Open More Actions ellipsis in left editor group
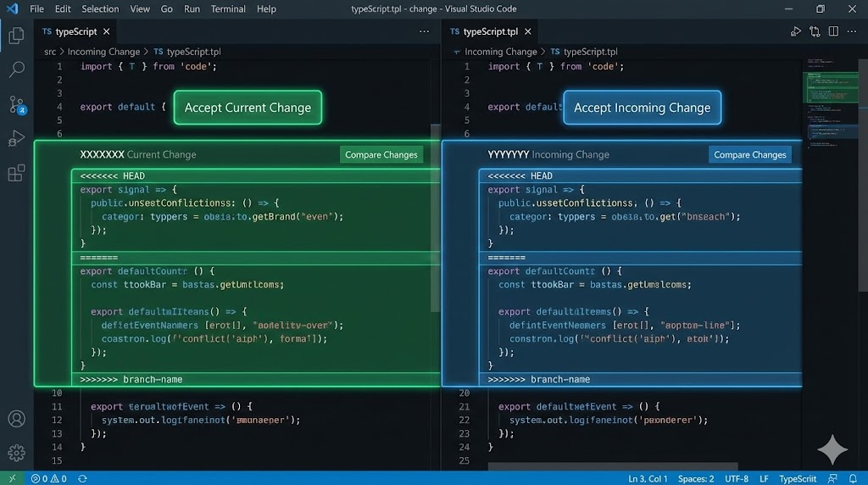 [x=424, y=31]
